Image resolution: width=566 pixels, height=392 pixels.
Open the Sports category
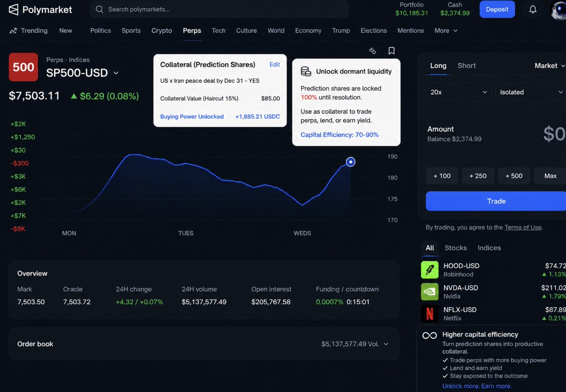point(131,31)
